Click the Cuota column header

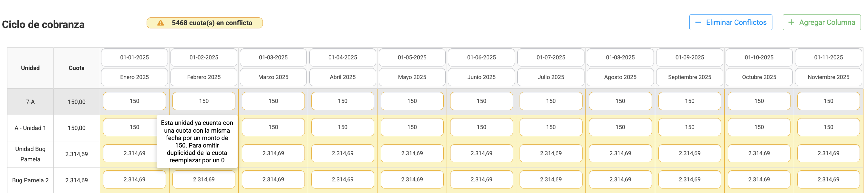tap(77, 68)
